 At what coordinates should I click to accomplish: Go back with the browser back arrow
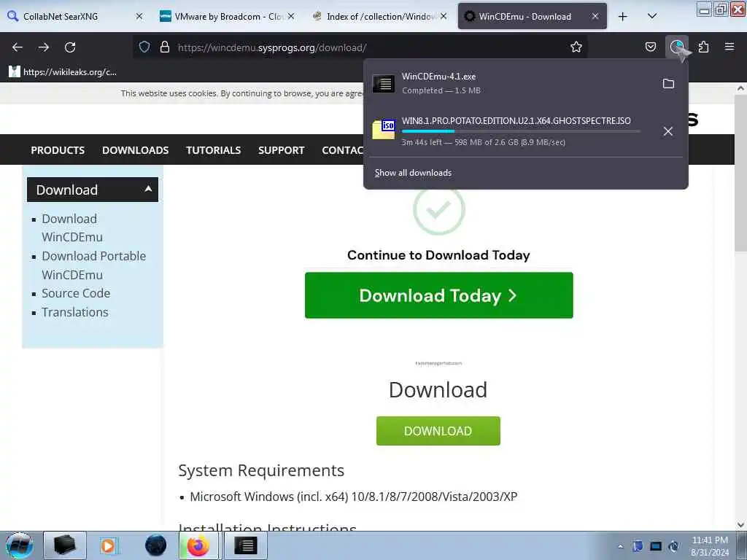(x=18, y=47)
